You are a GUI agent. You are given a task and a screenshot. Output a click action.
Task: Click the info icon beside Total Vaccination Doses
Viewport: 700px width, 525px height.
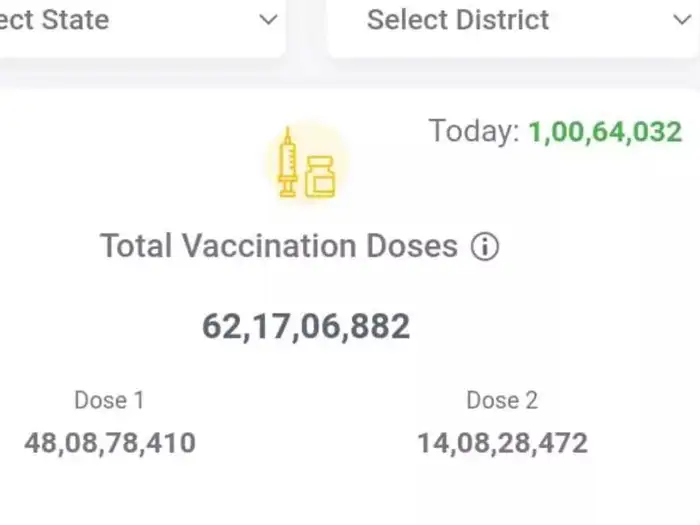[x=485, y=247]
